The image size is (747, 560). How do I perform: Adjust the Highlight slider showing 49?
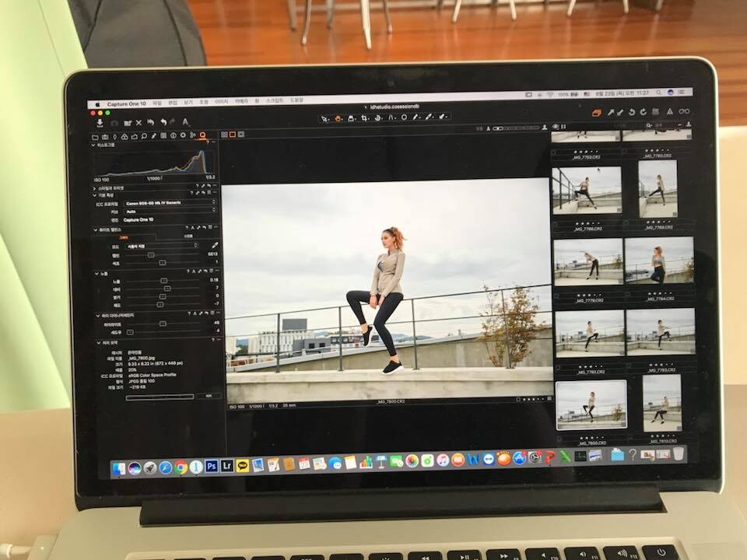164,324
